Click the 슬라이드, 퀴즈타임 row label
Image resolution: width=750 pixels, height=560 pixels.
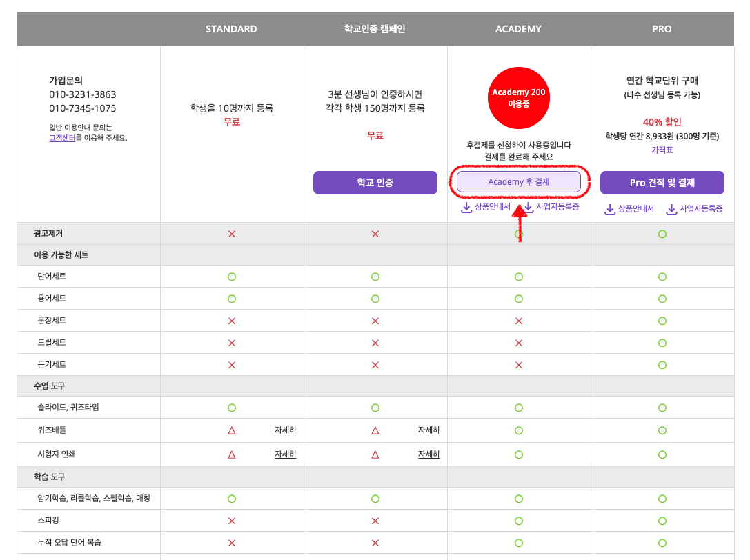[x=68, y=408]
